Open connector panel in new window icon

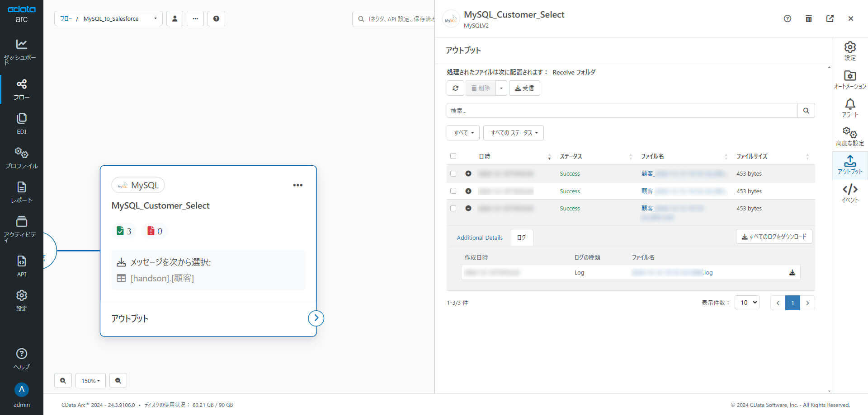pos(830,19)
